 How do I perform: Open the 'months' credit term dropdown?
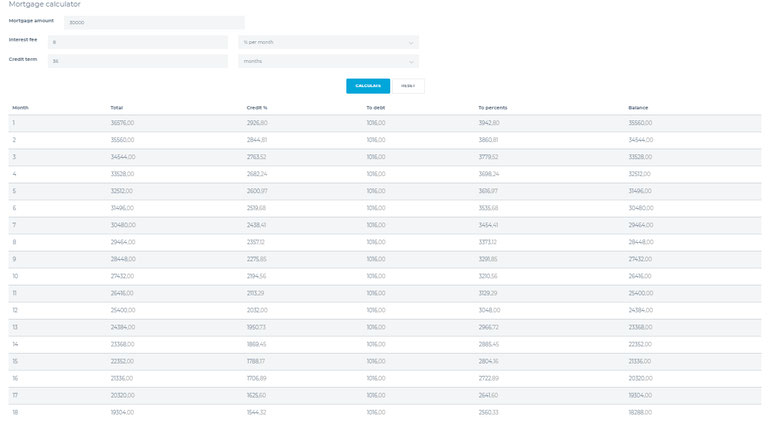(328, 61)
